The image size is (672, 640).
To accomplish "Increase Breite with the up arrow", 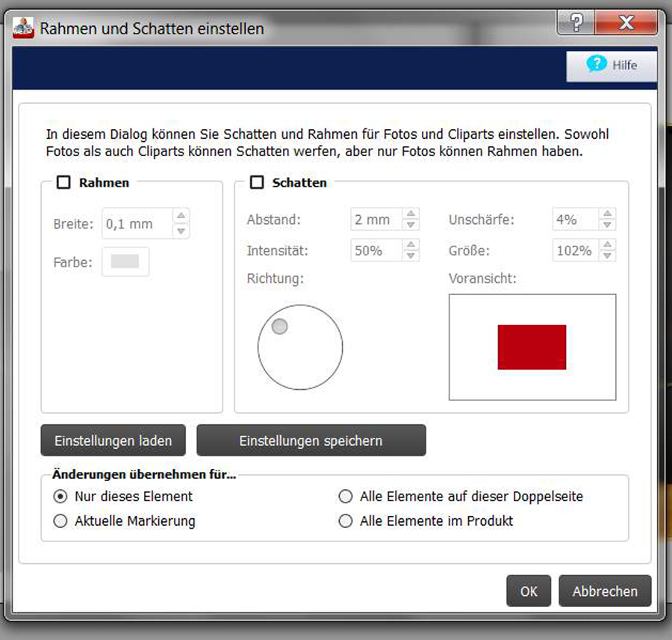I will click(x=181, y=215).
